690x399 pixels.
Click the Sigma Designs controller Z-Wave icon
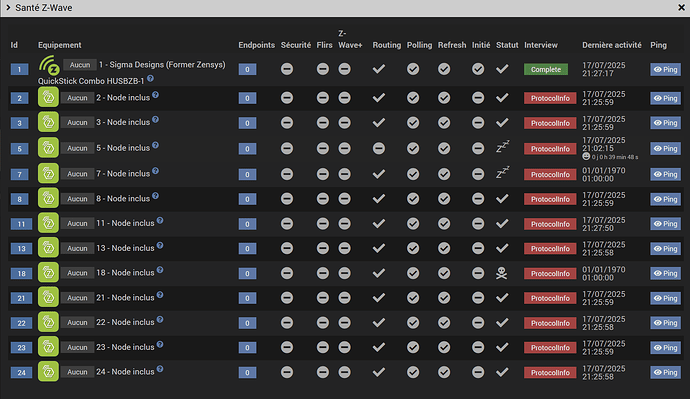pos(49,66)
